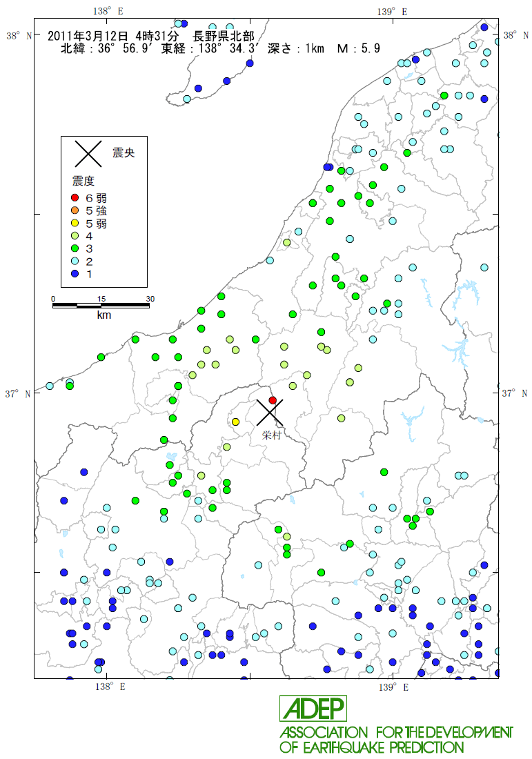Viewport: 532px width, 759px height.
Task: Click the 37° N label on the left axis
Action: (x=18, y=394)
